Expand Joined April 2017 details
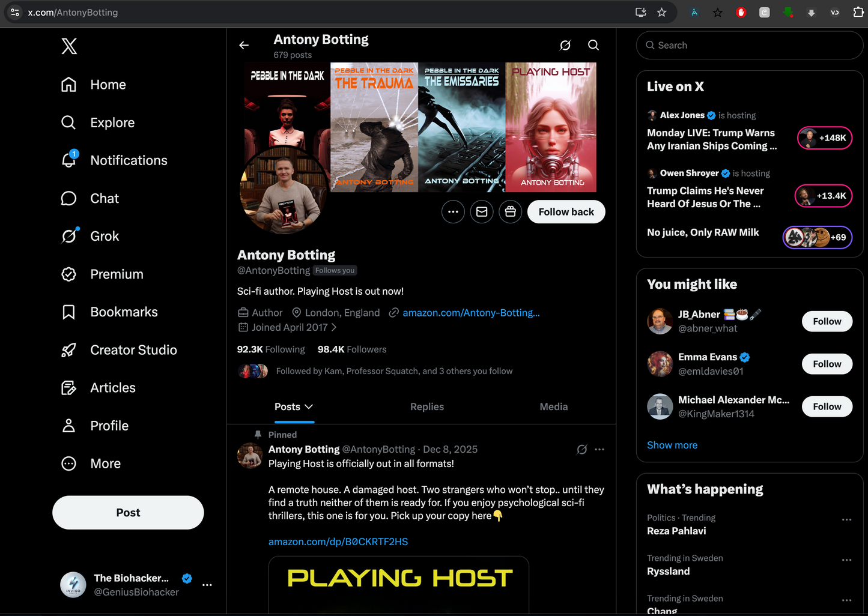868x616 pixels. pos(288,327)
